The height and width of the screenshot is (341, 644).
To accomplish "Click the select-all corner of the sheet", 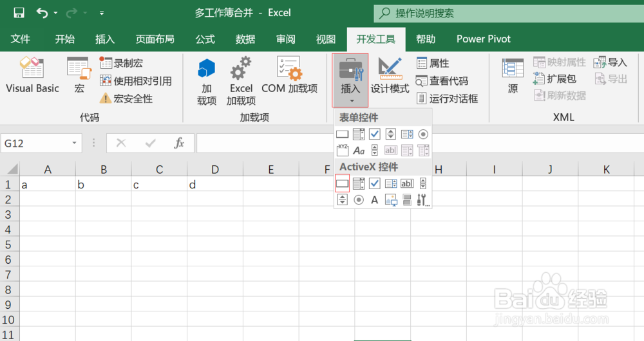I will click(10, 169).
